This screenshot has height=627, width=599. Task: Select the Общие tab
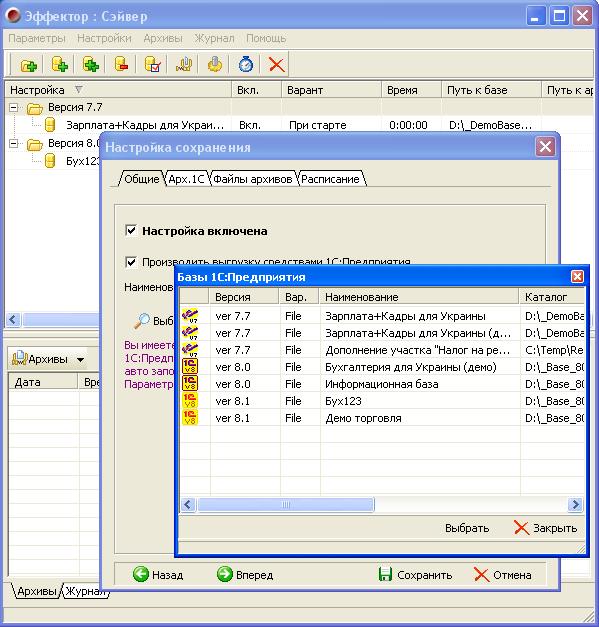[x=142, y=179]
